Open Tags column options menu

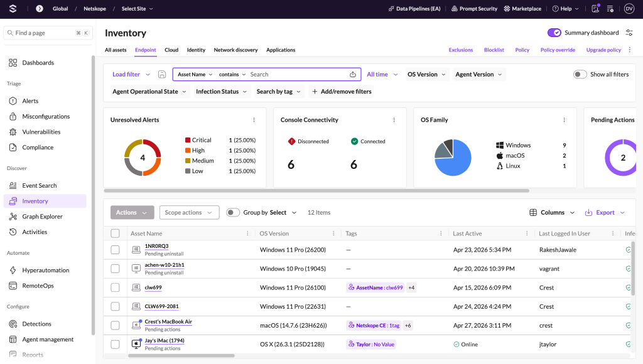coord(441,233)
